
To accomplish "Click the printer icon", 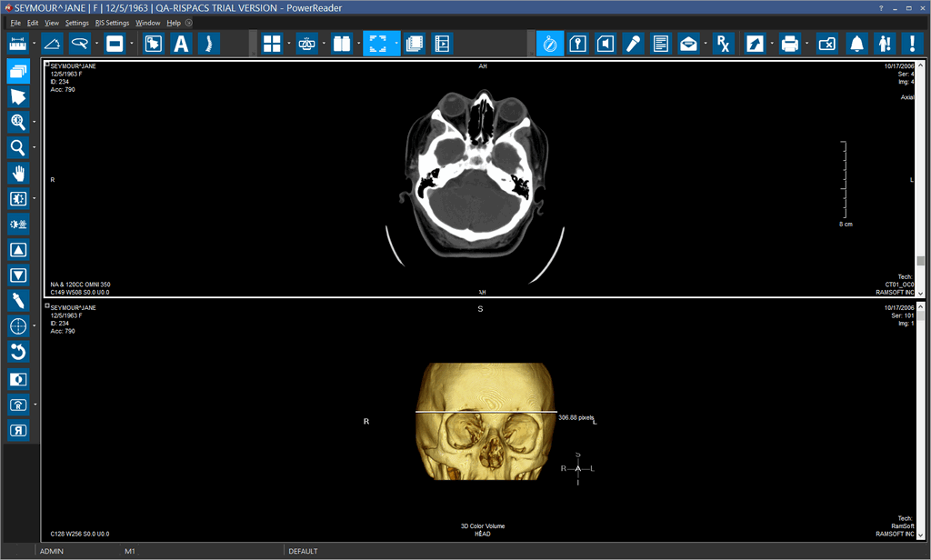I will click(789, 43).
